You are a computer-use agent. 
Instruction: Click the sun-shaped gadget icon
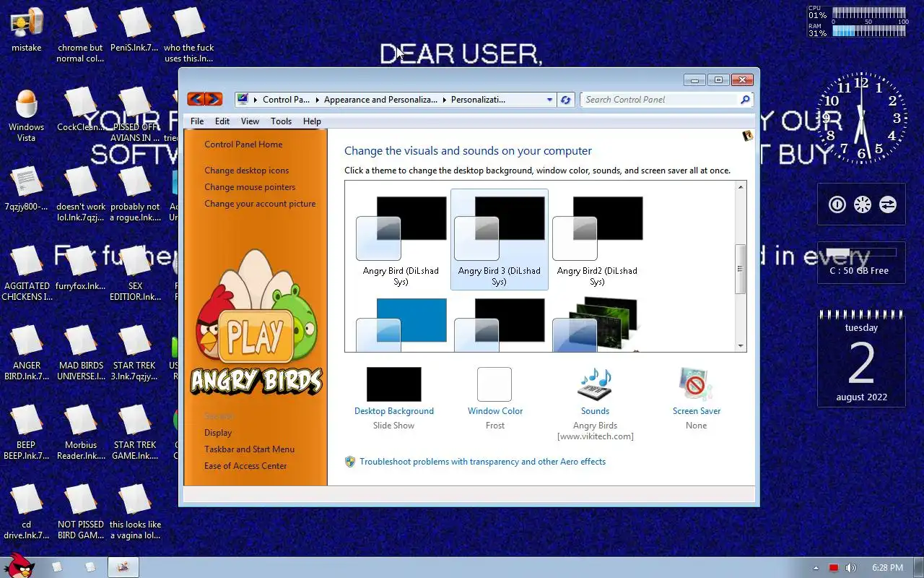tap(862, 204)
